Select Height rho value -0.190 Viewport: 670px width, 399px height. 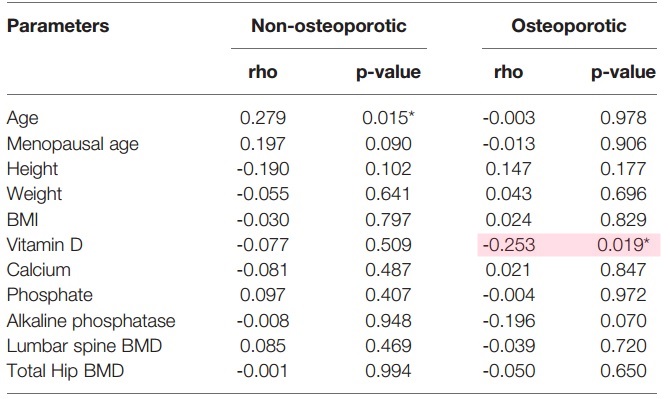click(263, 169)
